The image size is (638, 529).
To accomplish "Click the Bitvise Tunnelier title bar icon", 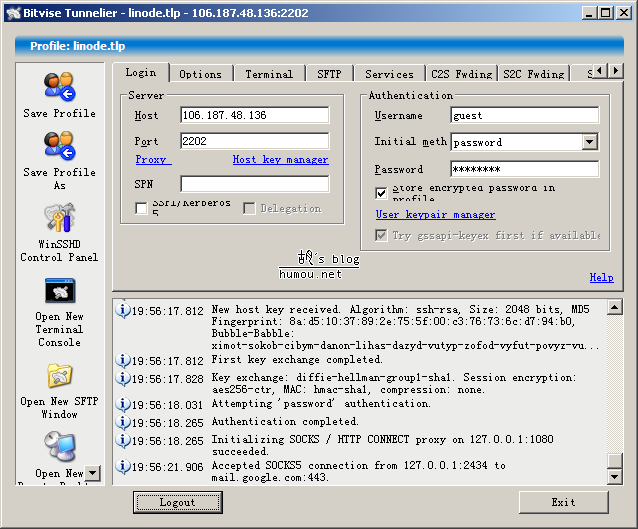I will (14, 13).
